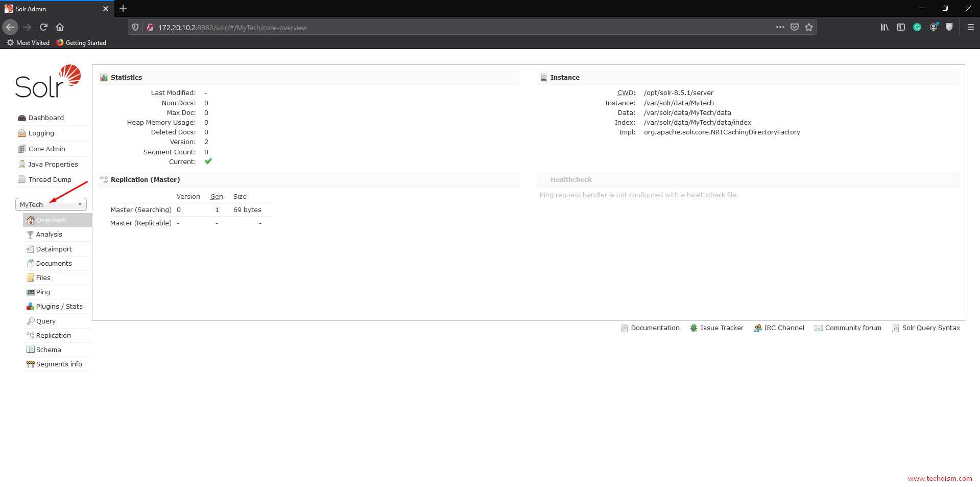Click the Solr logo

(48, 81)
